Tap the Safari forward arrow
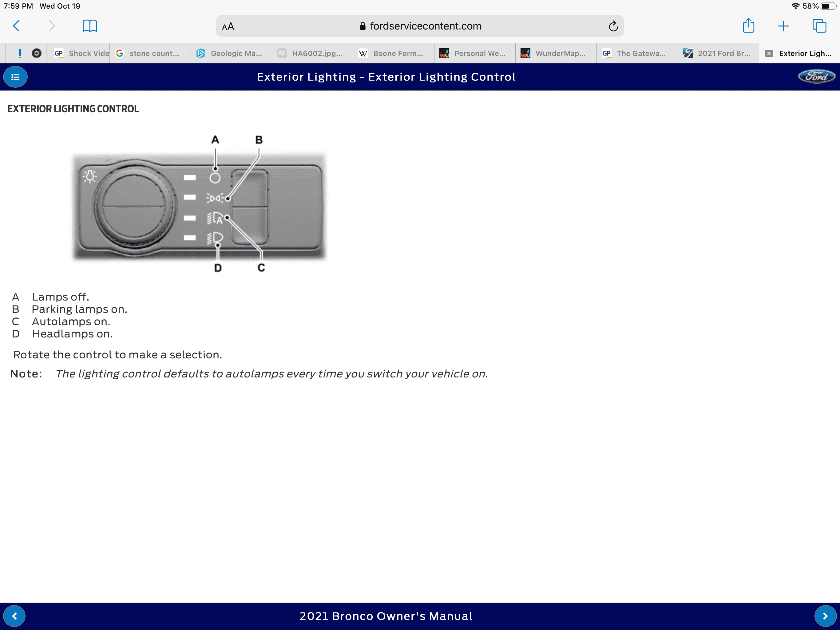 pos(52,26)
